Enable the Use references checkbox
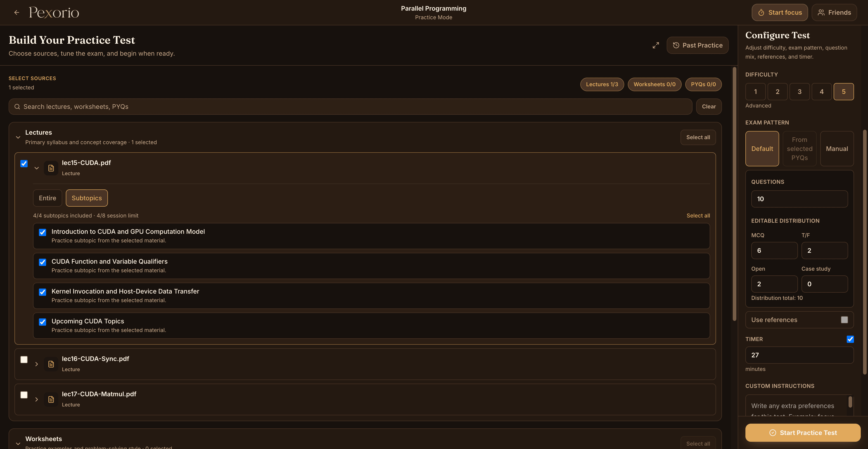 click(844, 320)
